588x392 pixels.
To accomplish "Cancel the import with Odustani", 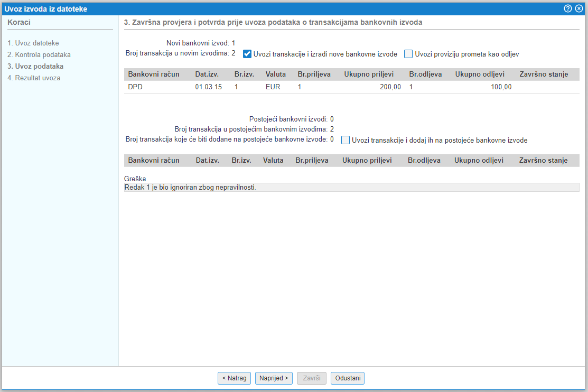I will (x=348, y=378).
